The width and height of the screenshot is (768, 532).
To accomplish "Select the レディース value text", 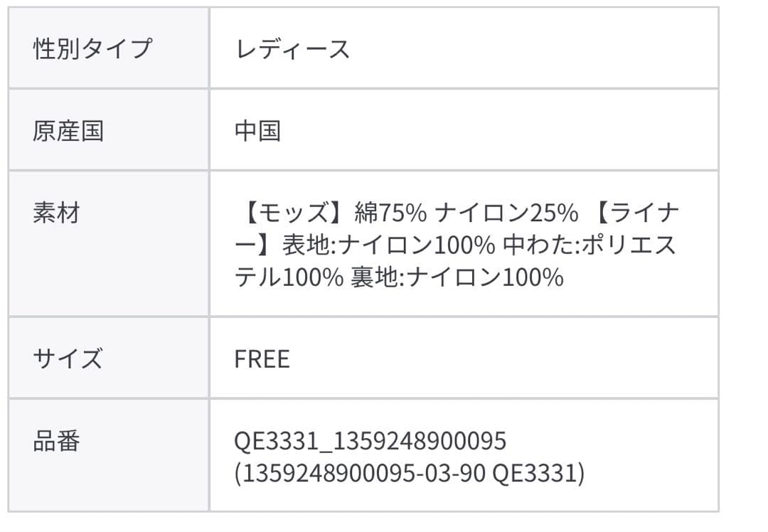I will coord(292,49).
